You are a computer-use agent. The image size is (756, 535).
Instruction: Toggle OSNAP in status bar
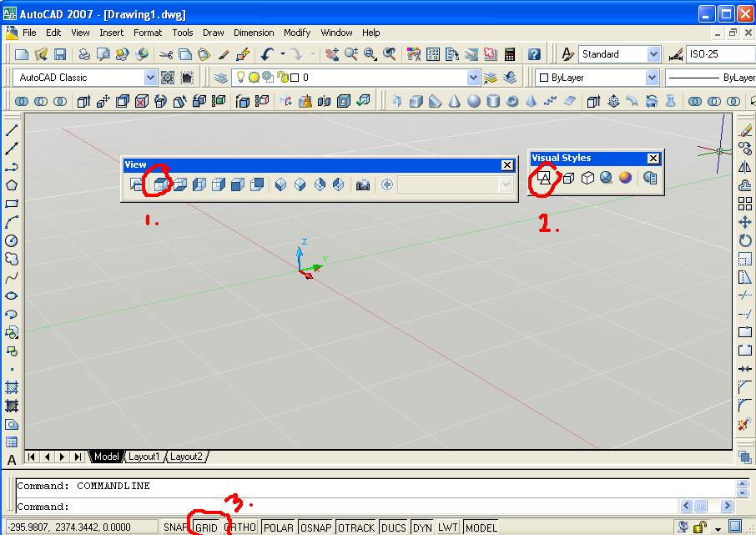pos(315,527)
